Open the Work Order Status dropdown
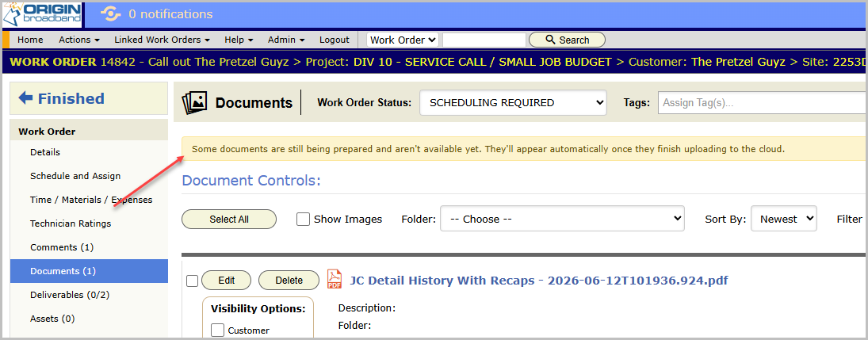The width and height of the screenshot is (868, 340). pos(513,102)
